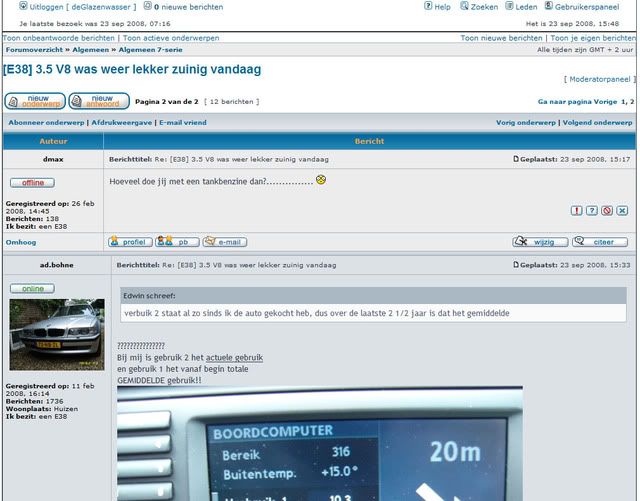Send dmax a private message via pb
Screen dimensions: 640x501
coord(177,242)
